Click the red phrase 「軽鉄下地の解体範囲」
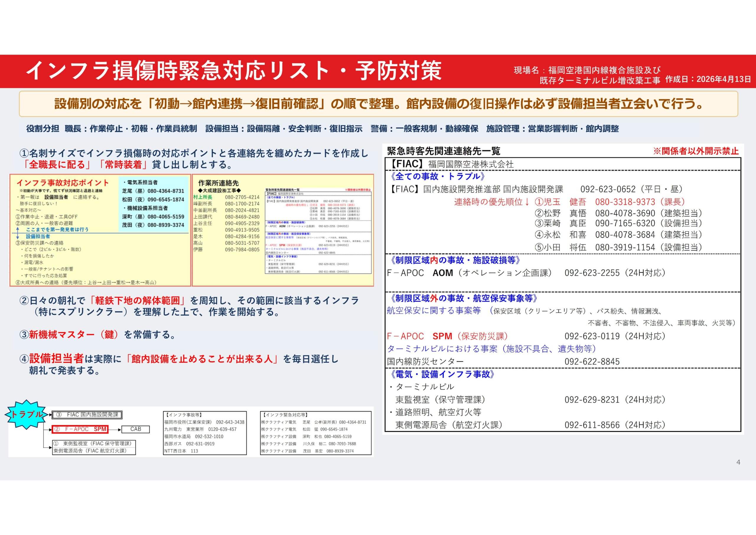The image size is (756, 535). pos(138,300)
